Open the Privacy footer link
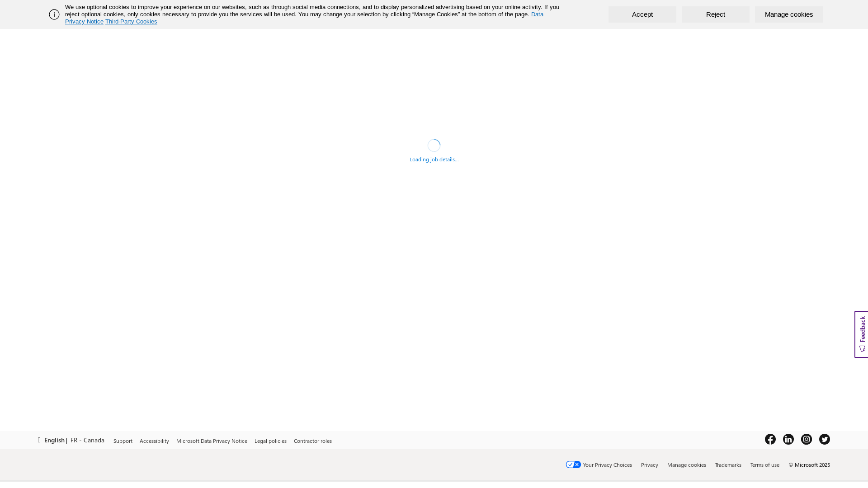Screen dimensions: 868x488 [650, 465]
